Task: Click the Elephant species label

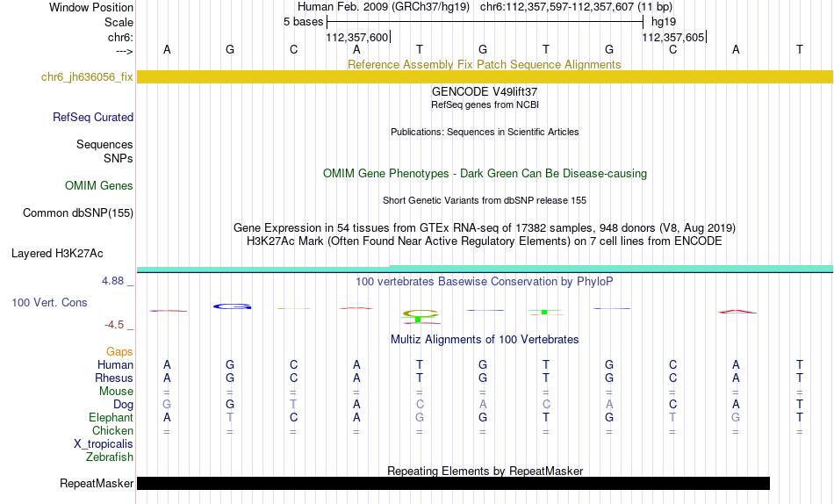Action: (111, 418)
